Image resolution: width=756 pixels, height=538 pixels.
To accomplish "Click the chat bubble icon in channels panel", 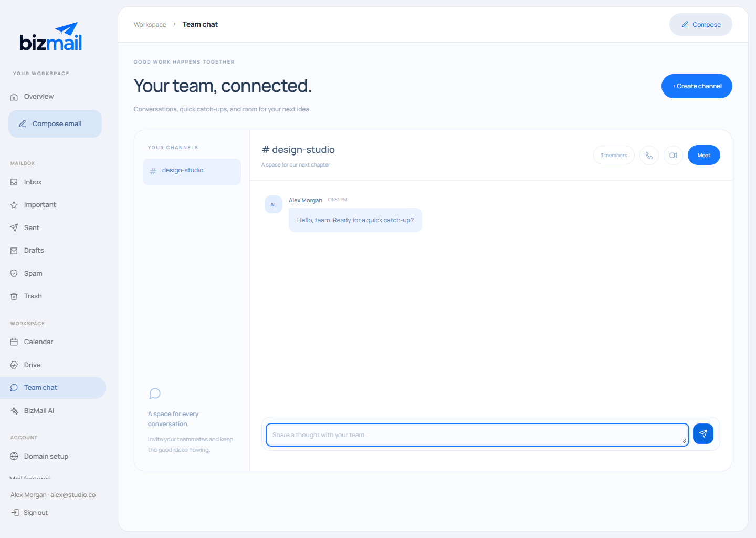I will (x=155, y=394).
